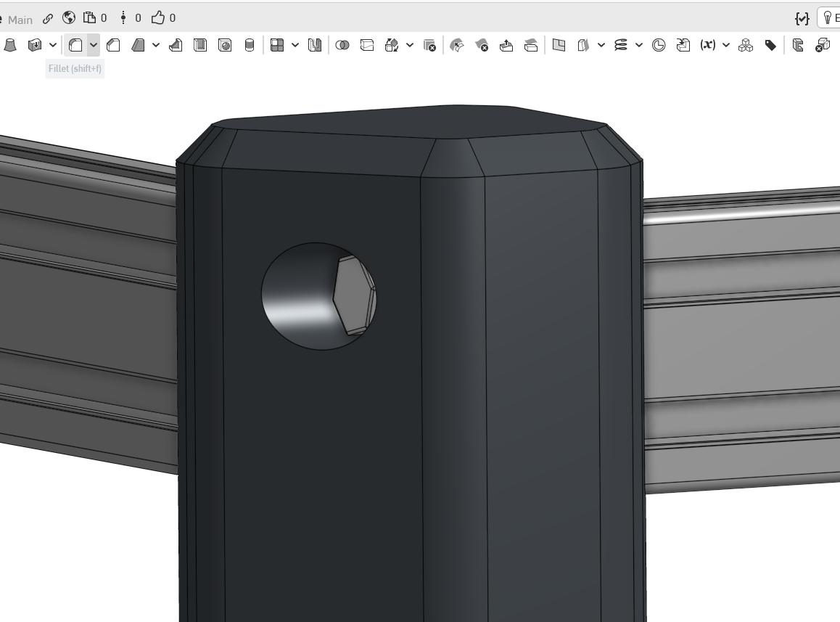Click the public globe icon
The width and height of the screenshot is (840, 622).
69,17
